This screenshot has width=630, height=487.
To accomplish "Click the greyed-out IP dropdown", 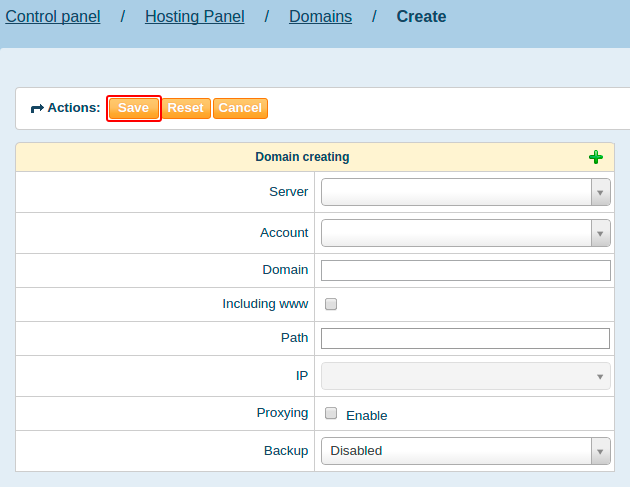I will pyautogui.click(x=465, y=376).
